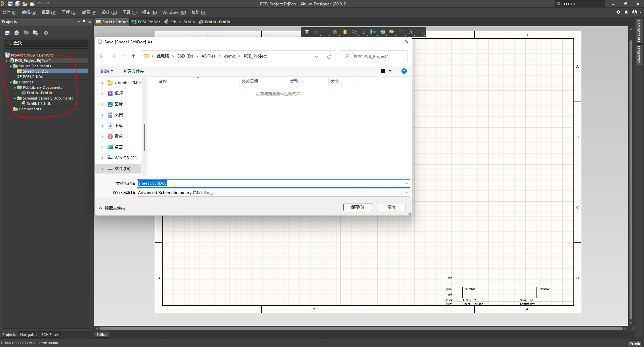Image resolution: width=644 pixels, height=347 pixels.
Task: Place a GND power port
Action: click(364, 32)
